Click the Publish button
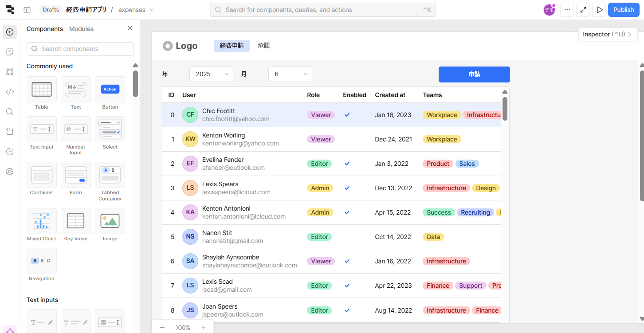Image resolution: width=644 pixels, height=333 pixels. tap(624, 10)
